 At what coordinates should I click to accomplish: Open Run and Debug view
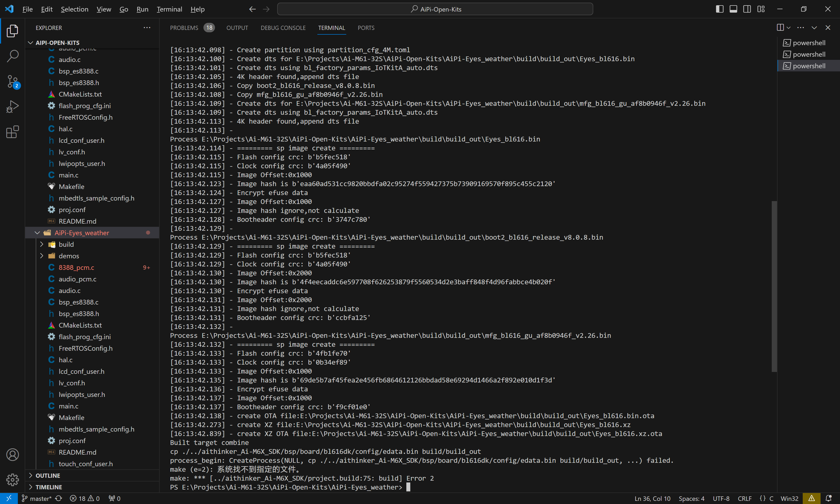13,107
